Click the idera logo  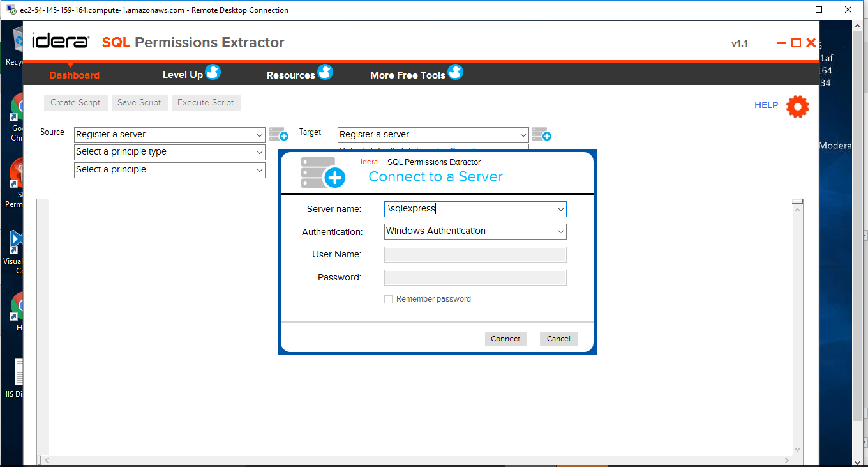point(59,41)
